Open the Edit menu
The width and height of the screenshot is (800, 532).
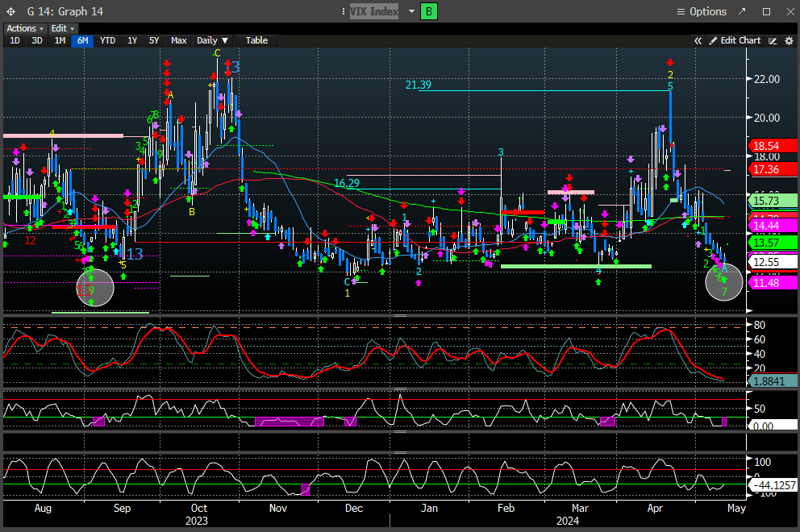point(62,28)
